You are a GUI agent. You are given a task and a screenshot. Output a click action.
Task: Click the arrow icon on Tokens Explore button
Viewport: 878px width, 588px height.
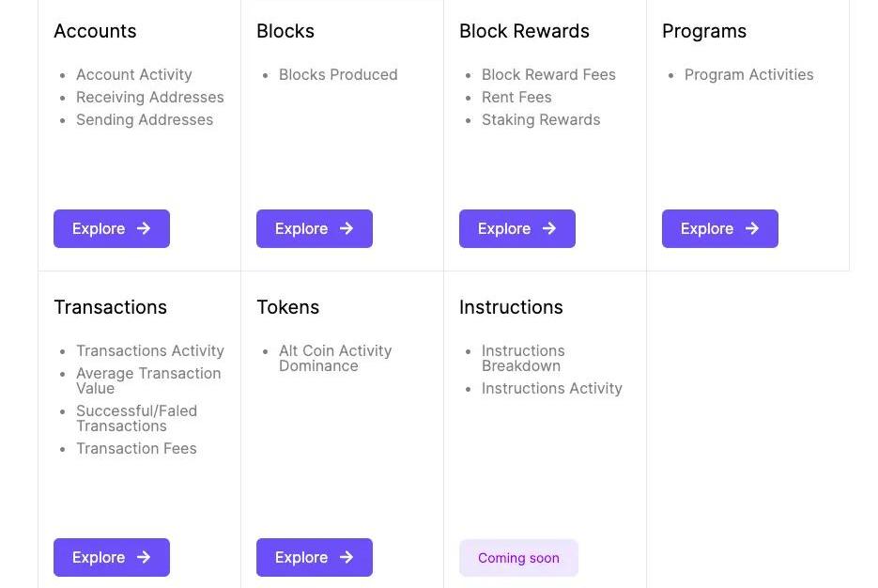[347, 557]
